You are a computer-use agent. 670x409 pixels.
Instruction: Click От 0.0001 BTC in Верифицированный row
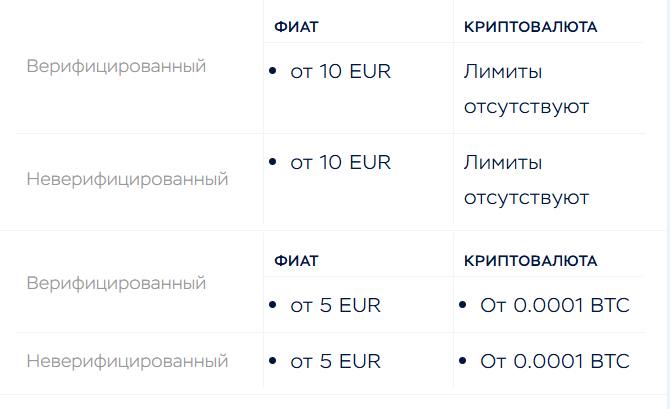click(555, 305)
